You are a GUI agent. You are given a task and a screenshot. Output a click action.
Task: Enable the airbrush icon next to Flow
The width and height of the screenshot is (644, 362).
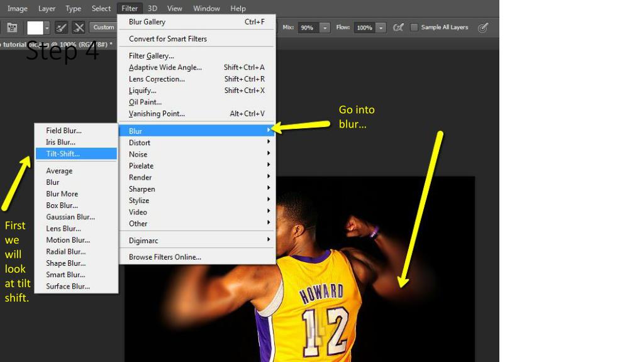(x=398, y=28)
